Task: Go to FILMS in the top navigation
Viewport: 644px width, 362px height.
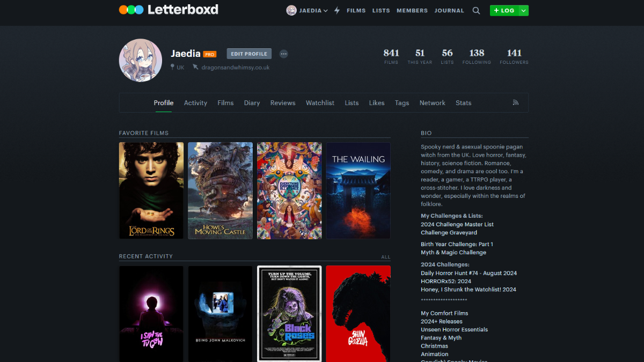Action: coord(356,11)
